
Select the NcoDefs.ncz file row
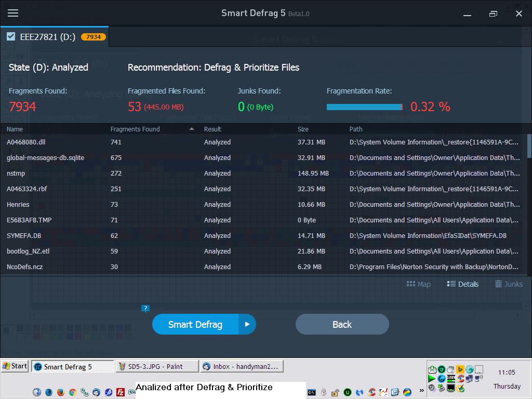pos(263,267)
